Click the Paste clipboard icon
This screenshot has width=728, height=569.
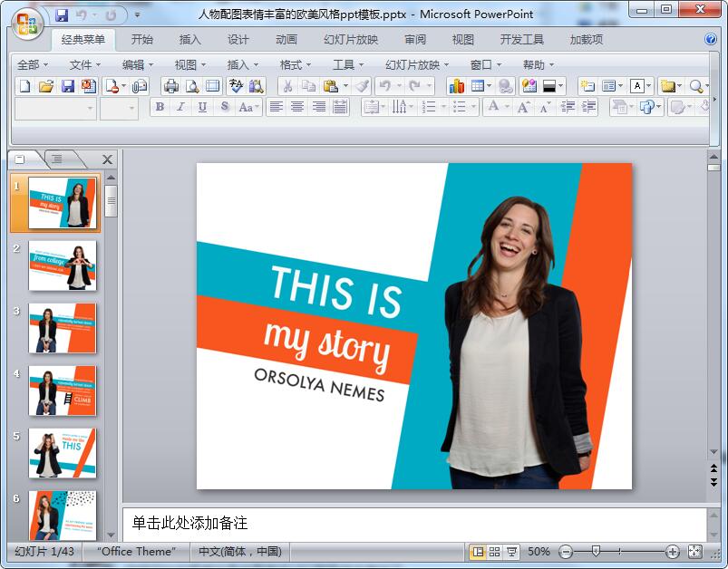point(330,86)
